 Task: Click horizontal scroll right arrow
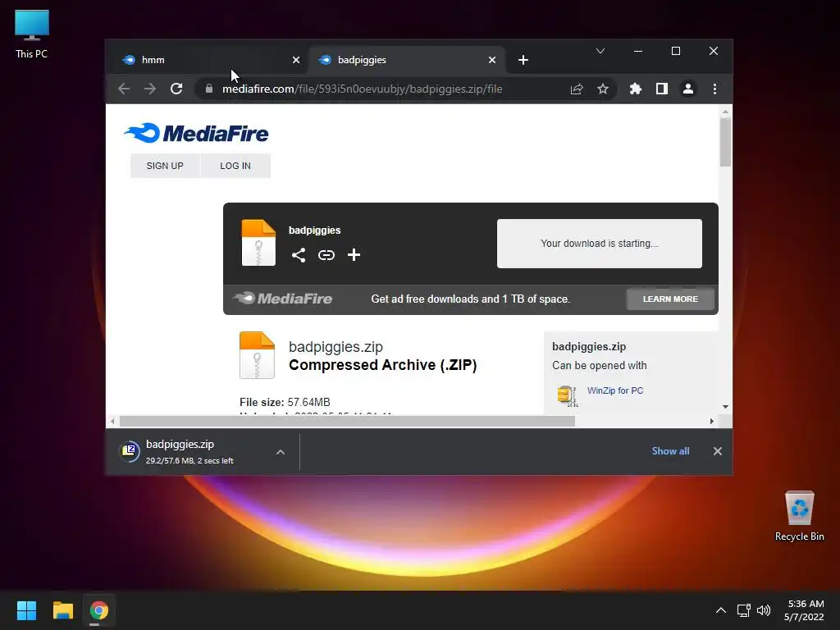(x=711, y=422)
